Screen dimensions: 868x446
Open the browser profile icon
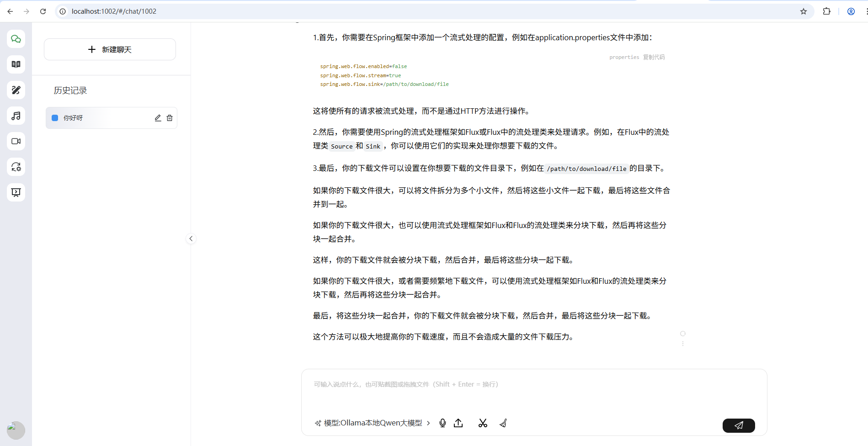tap(851, 11)
